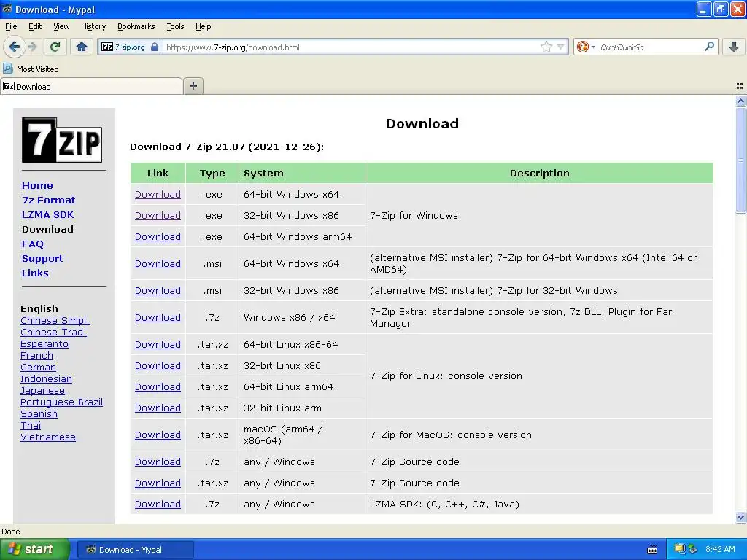Download the .msi for 64-bit Windows x64

pyautogui.click(x=158, y=263)
